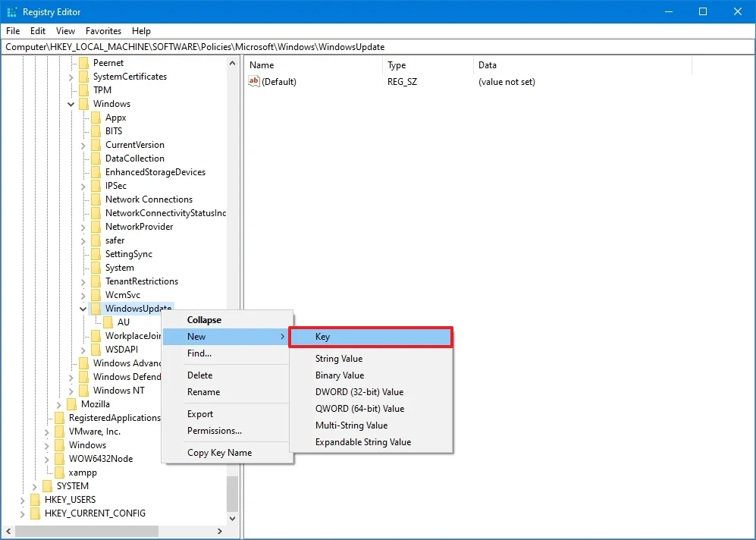Expand the SYSTEM key
Screen dimensions: 756x540
pyautogui.click(x=34, y=486)
